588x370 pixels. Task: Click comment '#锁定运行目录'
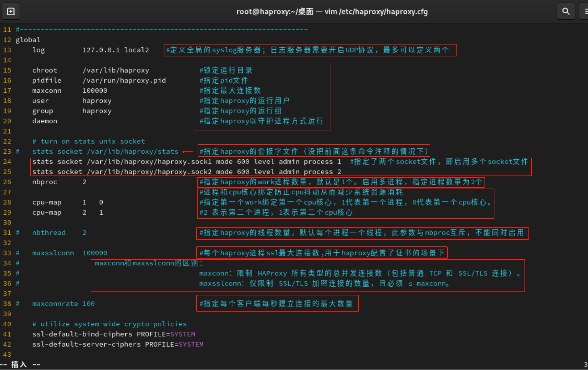coord(226,70)
